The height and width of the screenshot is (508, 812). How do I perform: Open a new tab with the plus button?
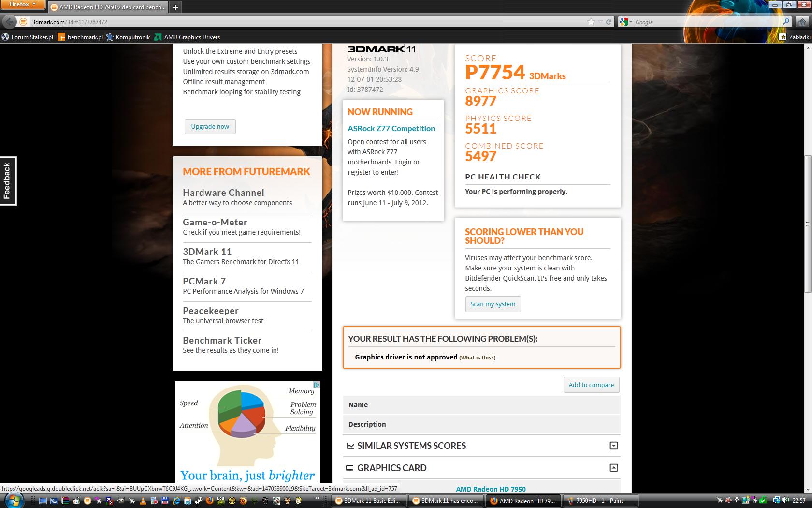coord(175,7)
